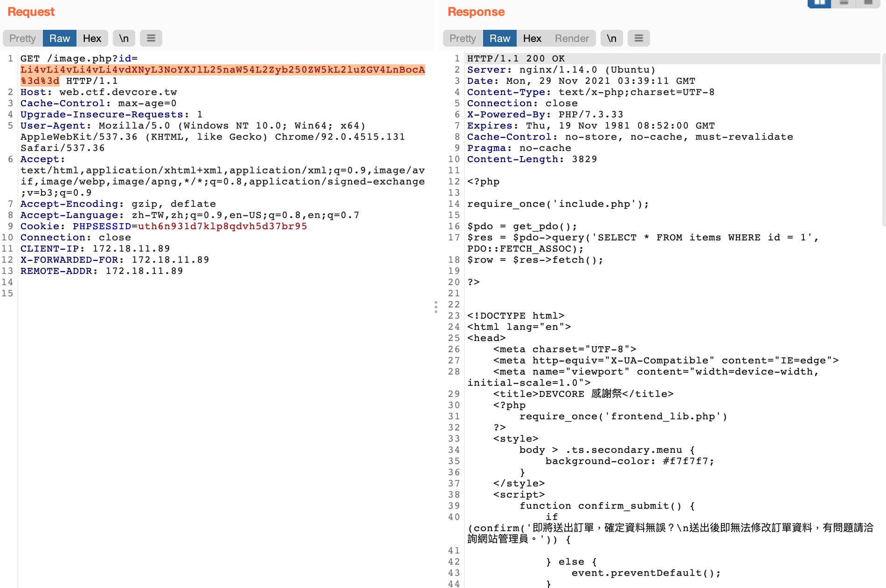
Task: Select the stacked split layout icon
Action: (x=844, y=3)
